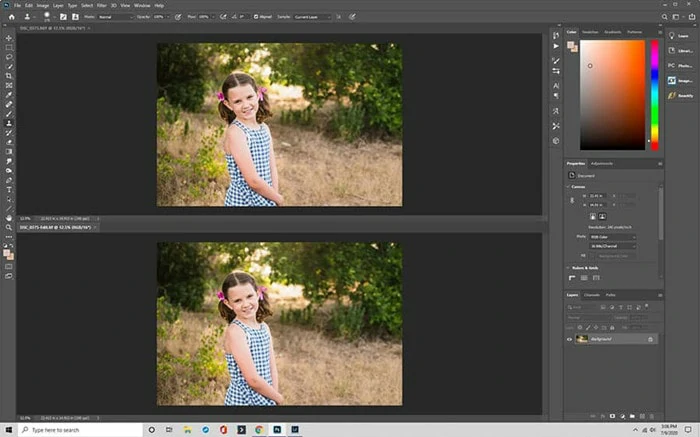Open the Image menu

point(42,5)
